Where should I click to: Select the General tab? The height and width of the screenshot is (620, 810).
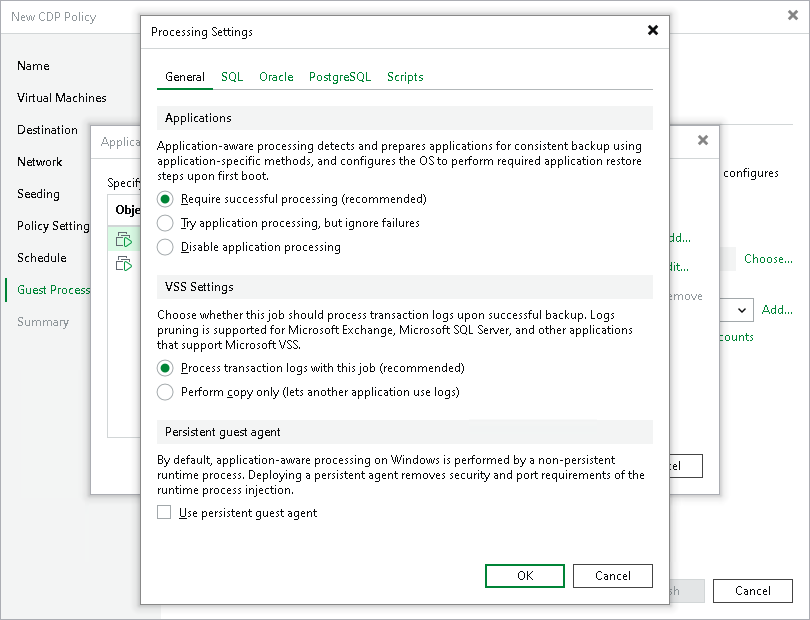pyautogui.click(x=185, y=76)
